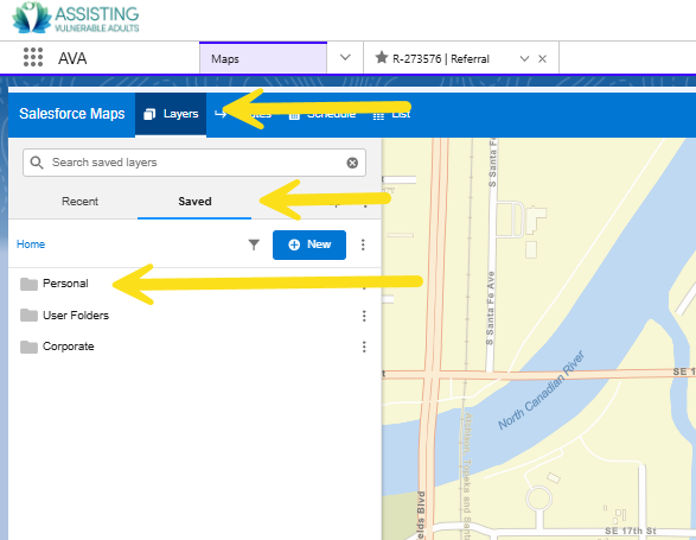
Task: Open the Personal folder
Action: pos(65,283)
